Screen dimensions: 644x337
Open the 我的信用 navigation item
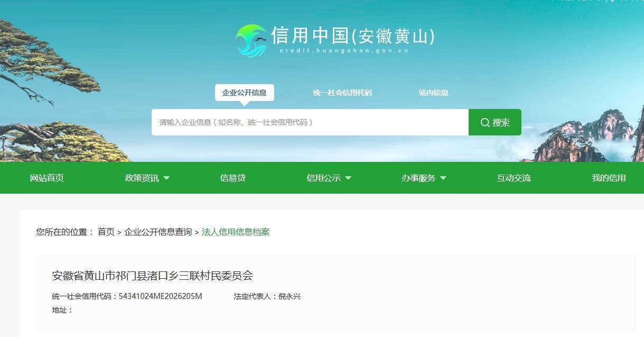[x=608, y=178]
